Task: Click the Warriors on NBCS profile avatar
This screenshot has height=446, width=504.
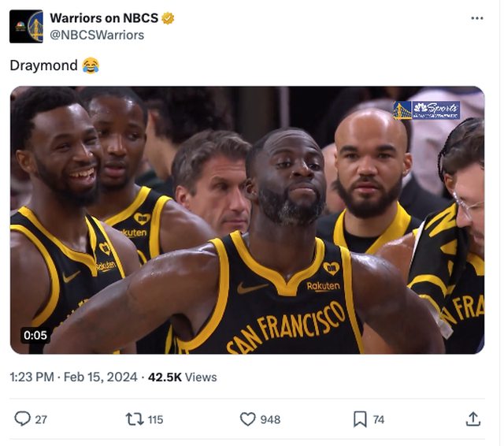Action: point(26,26)
